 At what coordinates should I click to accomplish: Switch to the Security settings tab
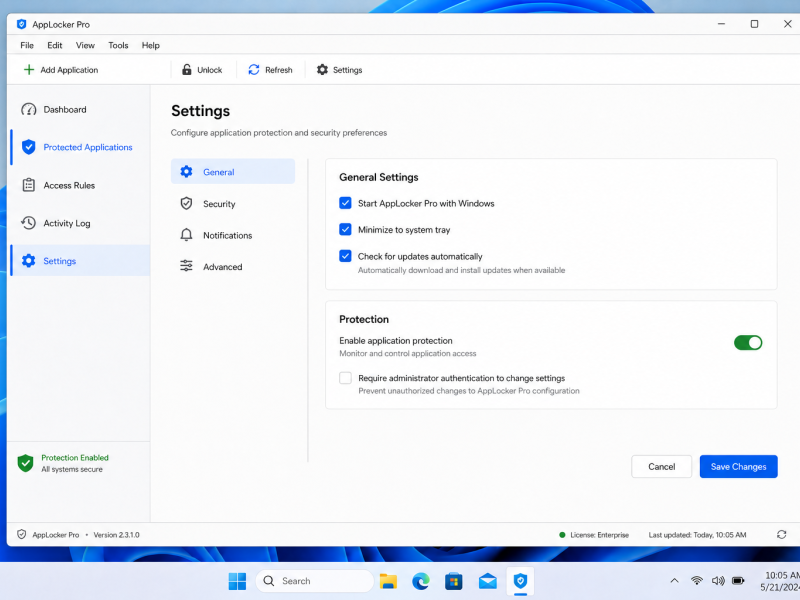(233, 203)
